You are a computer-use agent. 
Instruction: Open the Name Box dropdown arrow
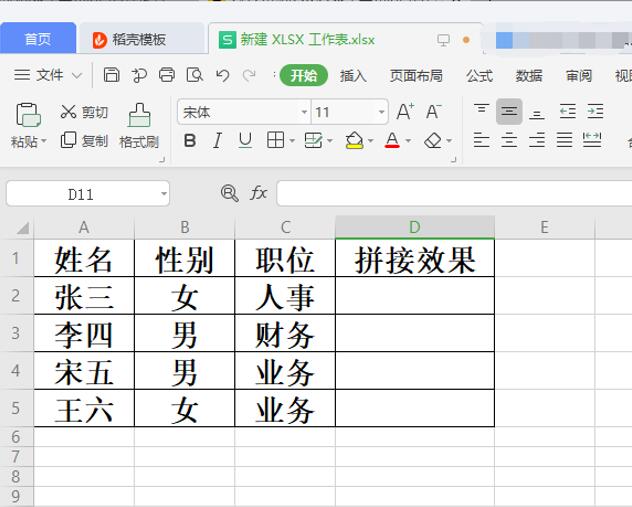pyautogui.click(x=164, y=194)
